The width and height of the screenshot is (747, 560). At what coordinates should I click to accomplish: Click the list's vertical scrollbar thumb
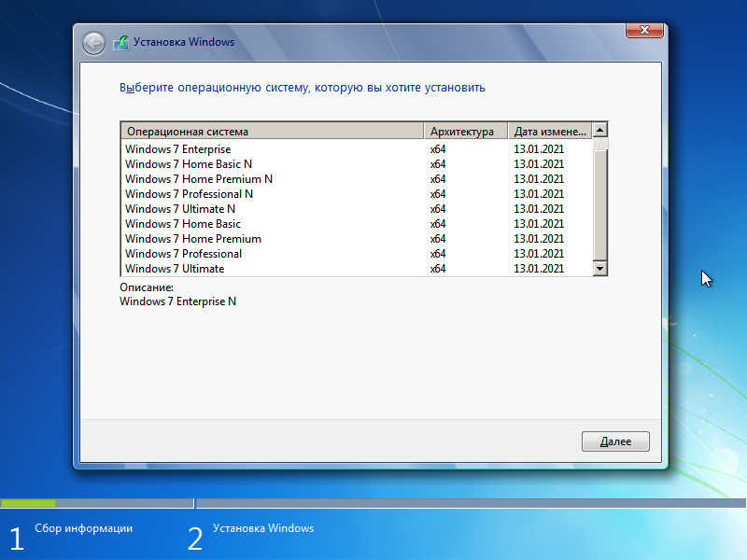[x=599, y=204]
